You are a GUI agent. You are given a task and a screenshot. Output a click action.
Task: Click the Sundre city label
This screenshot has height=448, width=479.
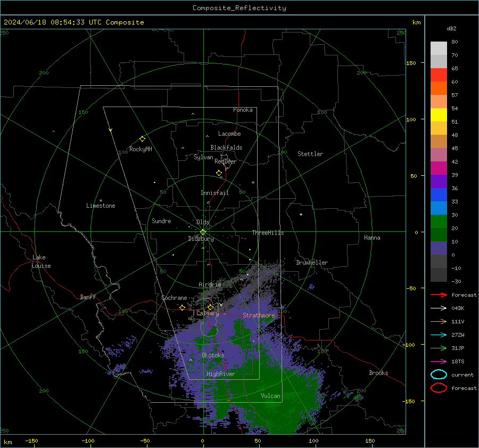pyautogui.click(x=161, y=221)
